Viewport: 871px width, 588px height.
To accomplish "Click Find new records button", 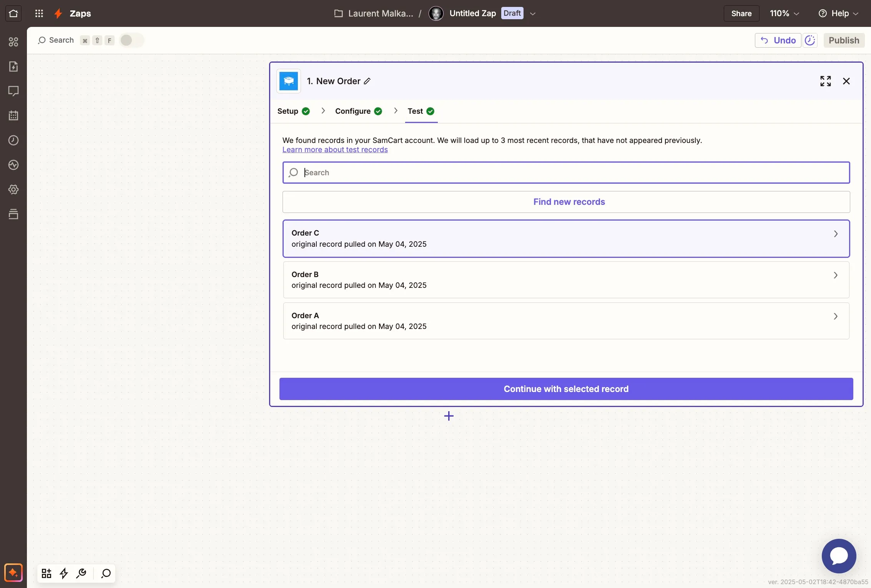I will pyautogui.click(x=566, y=202).
